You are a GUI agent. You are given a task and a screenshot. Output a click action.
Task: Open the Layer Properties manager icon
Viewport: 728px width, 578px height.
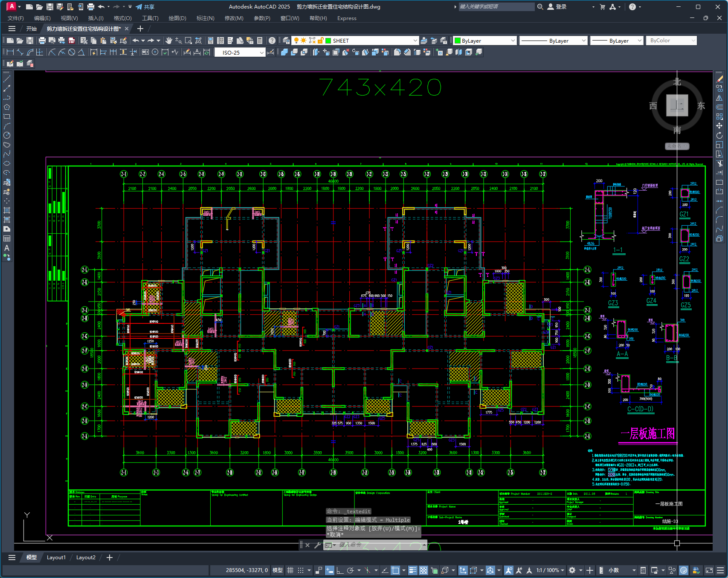(x=286, y=41)
